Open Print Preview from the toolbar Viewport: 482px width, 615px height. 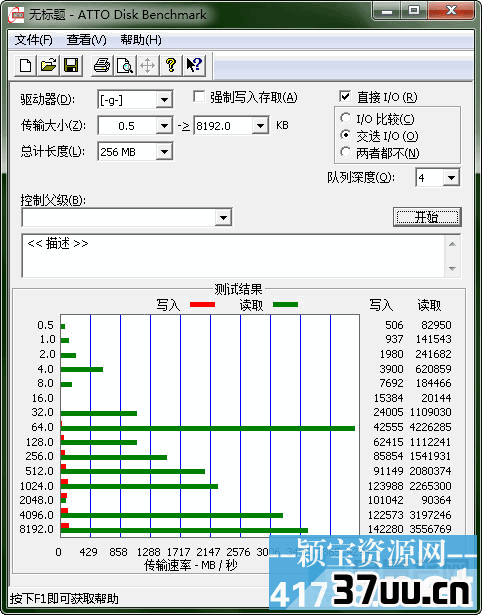point(125,65)
